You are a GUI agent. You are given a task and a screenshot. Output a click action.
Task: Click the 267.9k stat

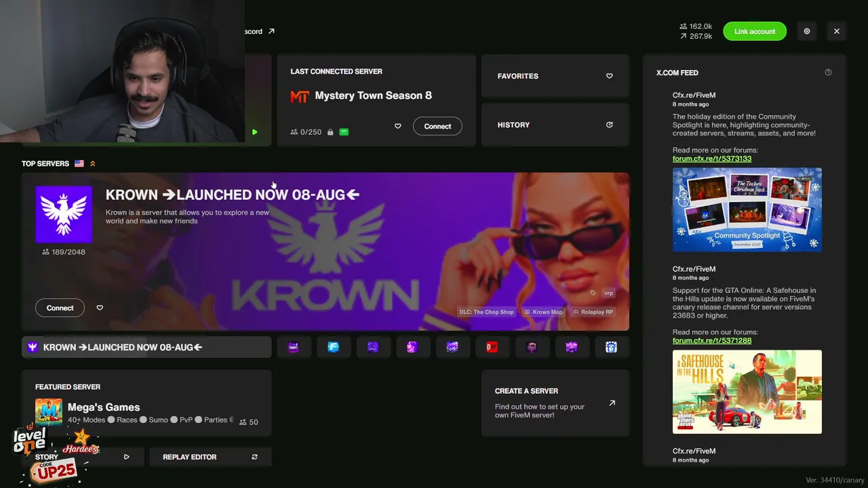pyautogui.click(x=696, y=37)
